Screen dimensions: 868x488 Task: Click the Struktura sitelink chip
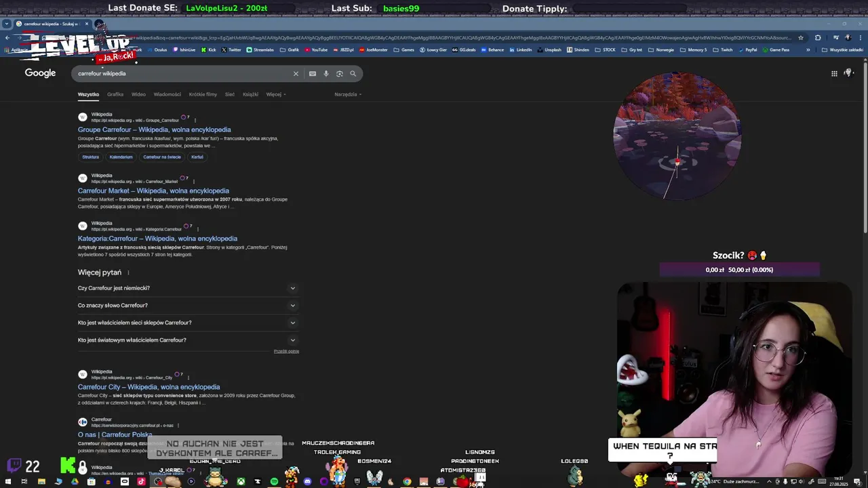[x=91, y=157]
